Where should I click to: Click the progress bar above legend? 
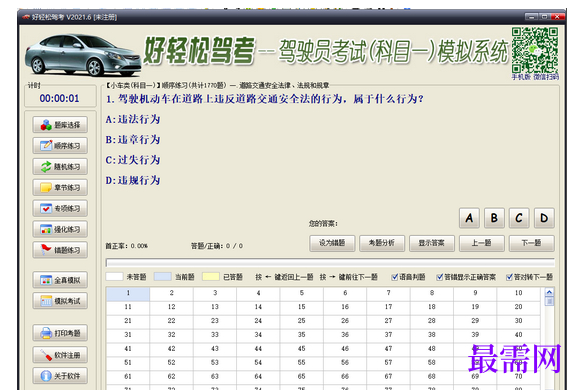[x=330, y=263]
